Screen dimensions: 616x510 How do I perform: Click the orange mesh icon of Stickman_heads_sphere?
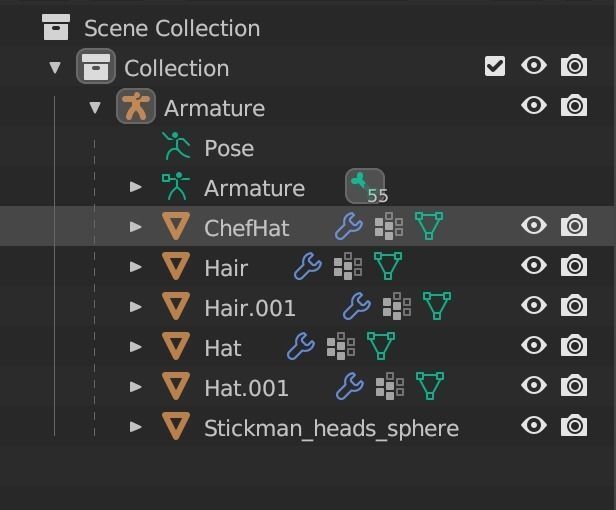176,428
